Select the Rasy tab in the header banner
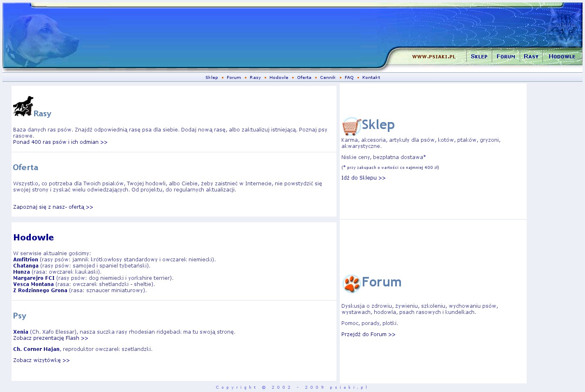This screenshot has height=392, width=585. tap(531, 57)
